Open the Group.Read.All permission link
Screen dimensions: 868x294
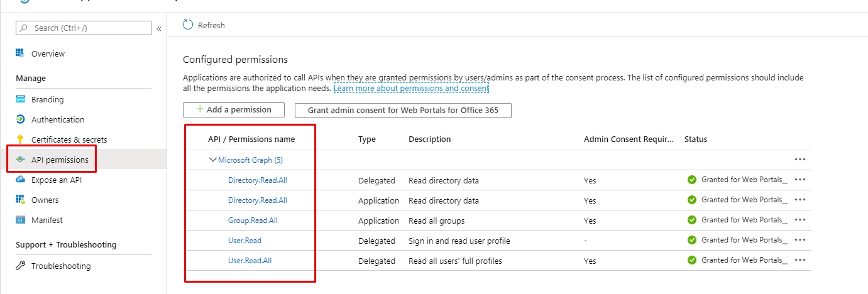coord(253,220)
